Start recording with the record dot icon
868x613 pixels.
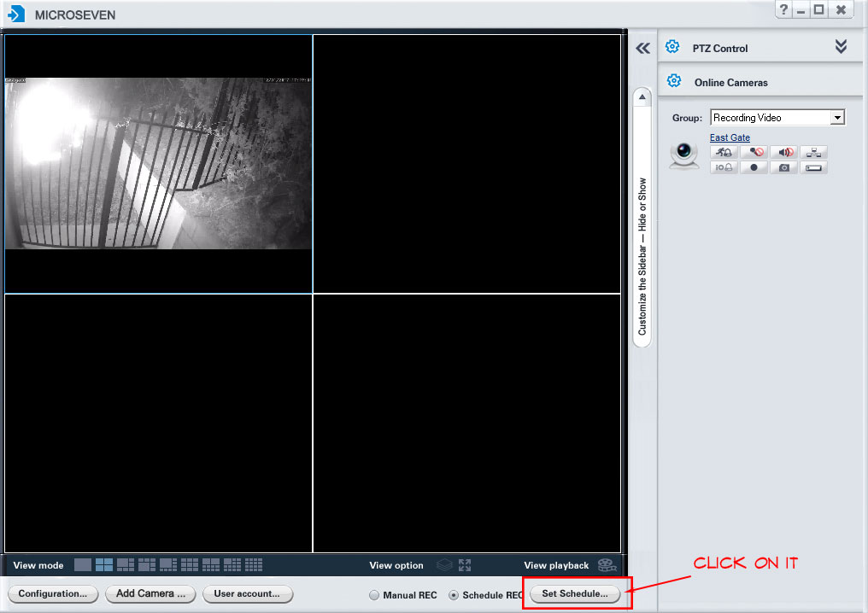tap(754, 167)
